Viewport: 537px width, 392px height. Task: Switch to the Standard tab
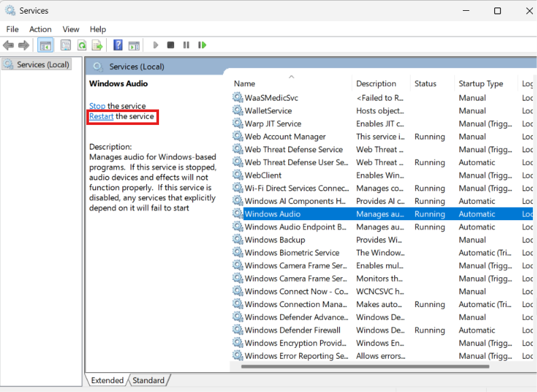coord(149,380)
